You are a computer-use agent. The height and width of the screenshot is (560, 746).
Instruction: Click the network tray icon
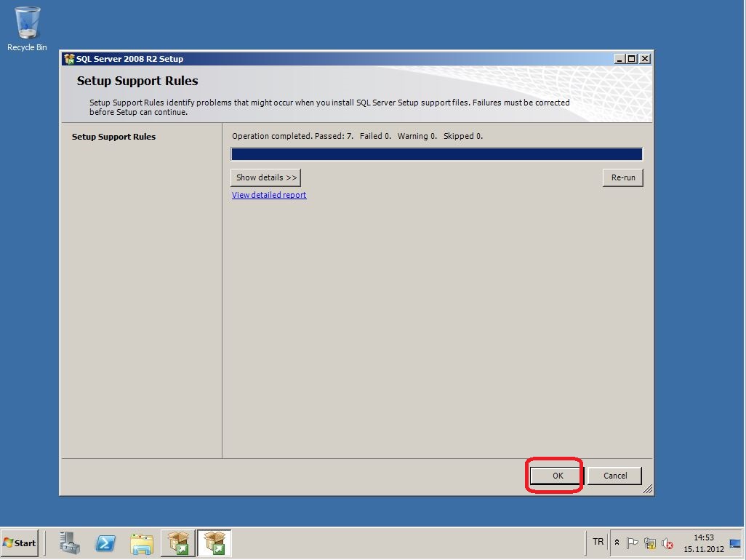click(x=649, y=543)
